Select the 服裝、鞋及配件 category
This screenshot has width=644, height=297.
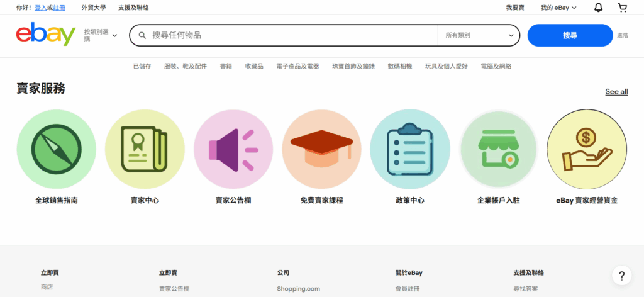click(186, 66)
